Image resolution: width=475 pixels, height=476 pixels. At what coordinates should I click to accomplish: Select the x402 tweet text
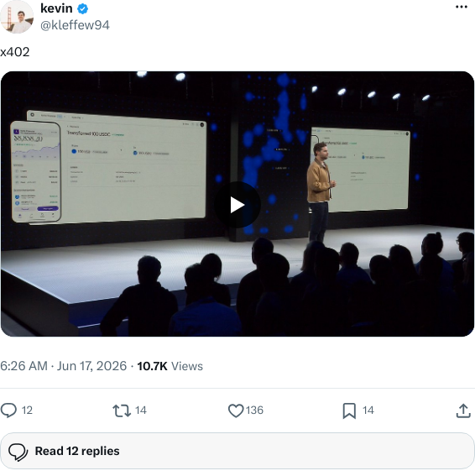[15, 52]
